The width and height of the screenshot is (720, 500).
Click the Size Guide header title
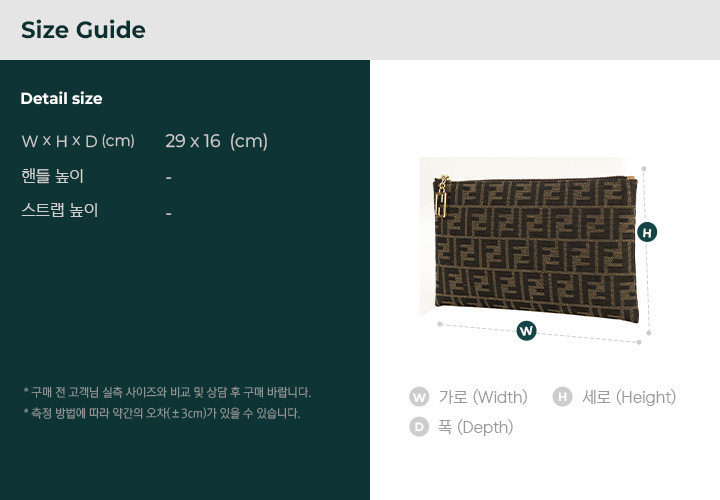(x=83, y=30)
